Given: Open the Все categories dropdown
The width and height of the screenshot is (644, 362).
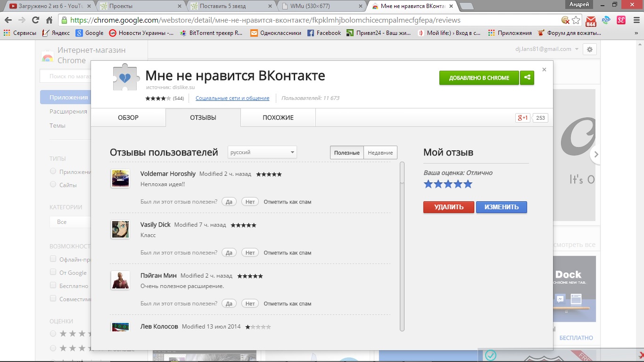Looking at the screenshot, I should (70, 222).
